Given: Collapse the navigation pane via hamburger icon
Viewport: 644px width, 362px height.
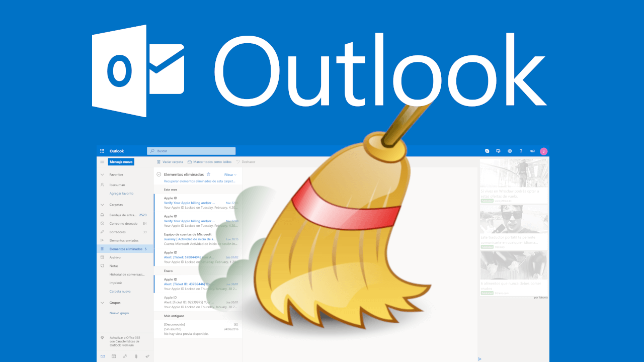Looking at the screenshot, I should [102, 162].
